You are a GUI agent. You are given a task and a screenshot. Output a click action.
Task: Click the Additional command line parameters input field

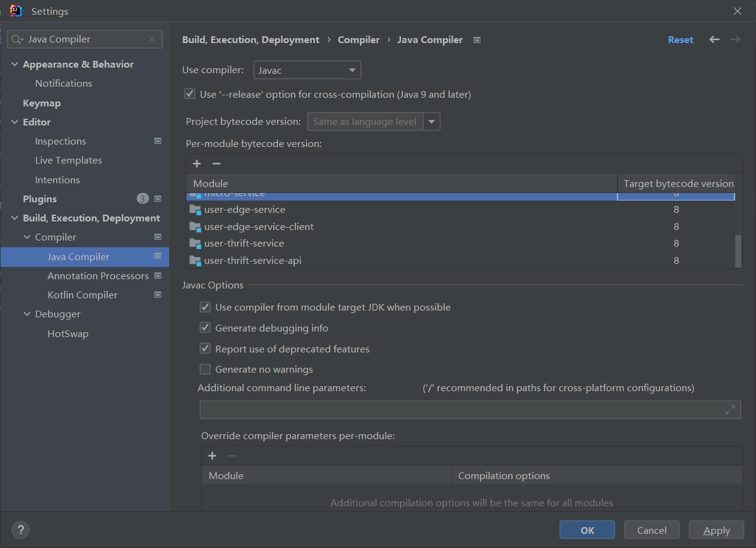pos(461,410)
